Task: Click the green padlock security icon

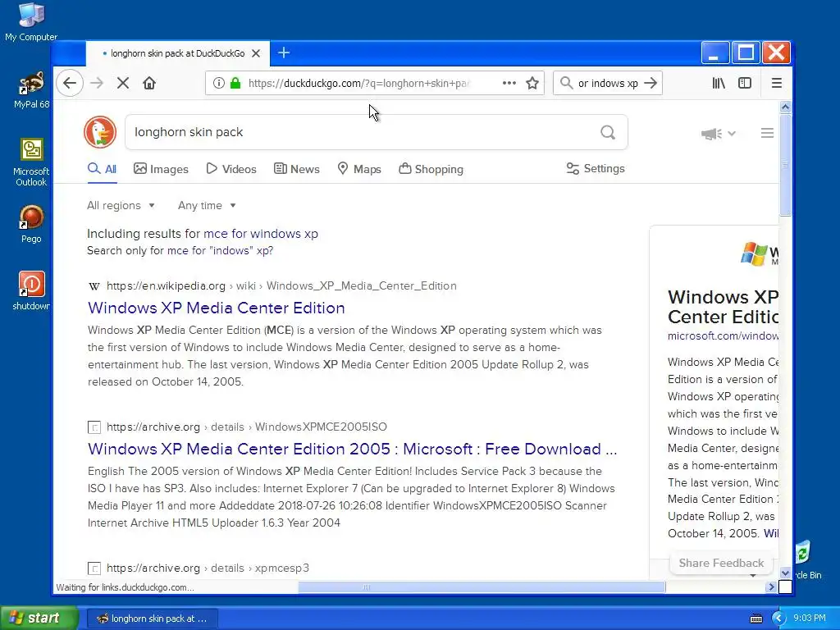Action: coord(235,83)
